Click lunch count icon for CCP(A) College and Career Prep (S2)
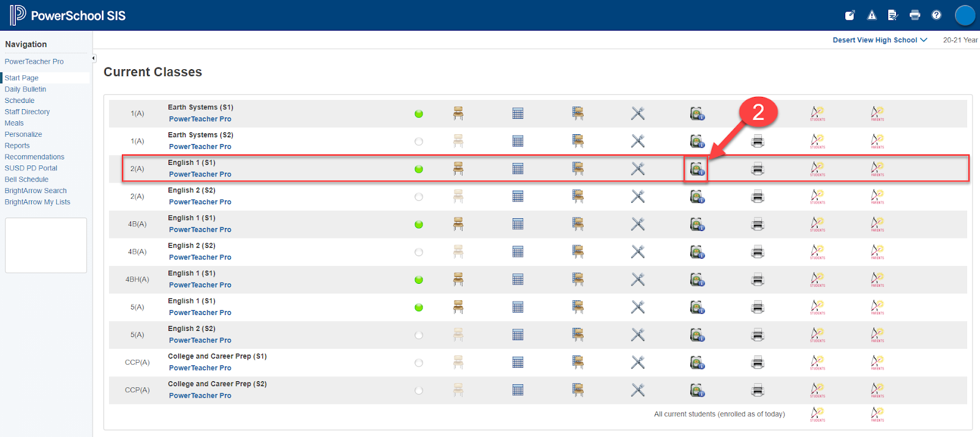The height and width of the screenshot is (437, 980). point(638,390)
